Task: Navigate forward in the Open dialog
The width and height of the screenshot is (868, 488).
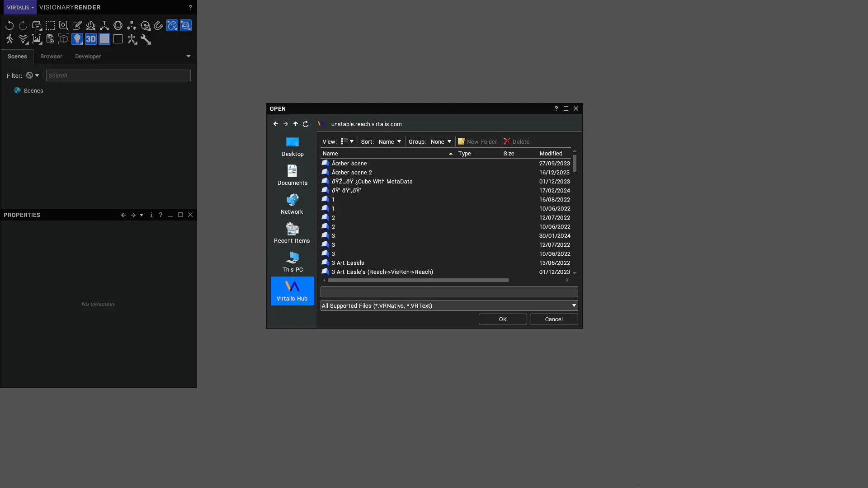Action: tap(286, 124)
